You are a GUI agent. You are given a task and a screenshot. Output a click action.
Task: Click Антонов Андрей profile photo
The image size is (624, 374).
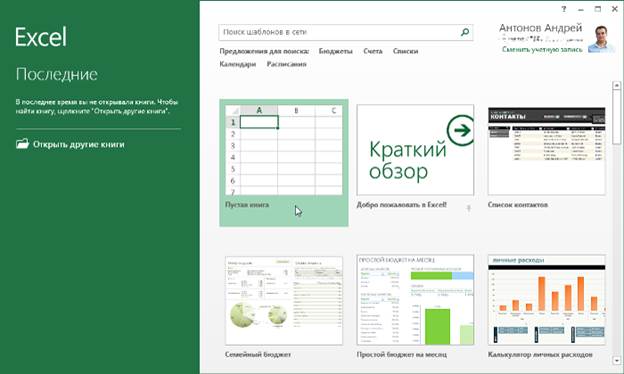click(602, 39)
